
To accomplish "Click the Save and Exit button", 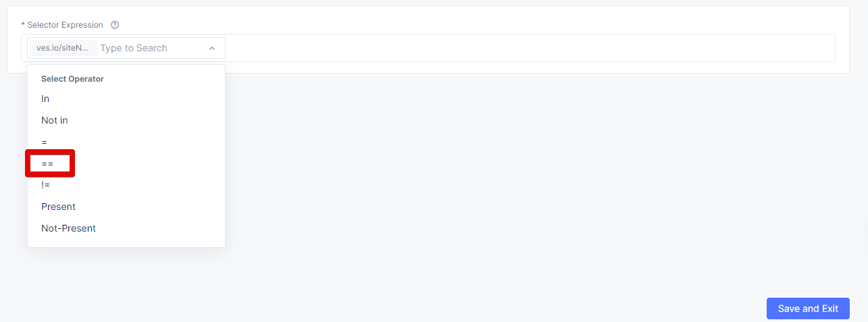I will tap(808, 308).
